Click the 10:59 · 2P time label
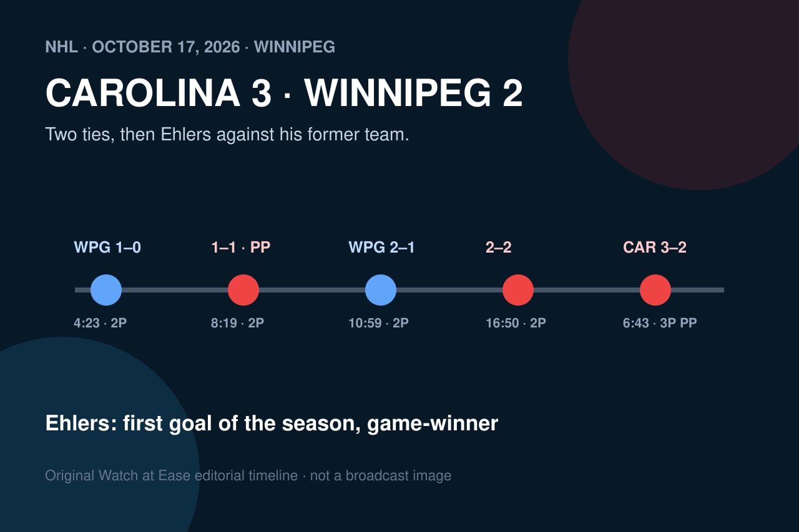Viewport: 799px width, 532px height. [x=378, y=323]
